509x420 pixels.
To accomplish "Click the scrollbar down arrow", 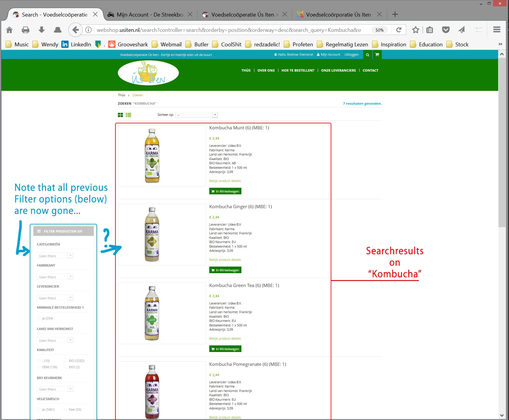I will tap(502, 415).
